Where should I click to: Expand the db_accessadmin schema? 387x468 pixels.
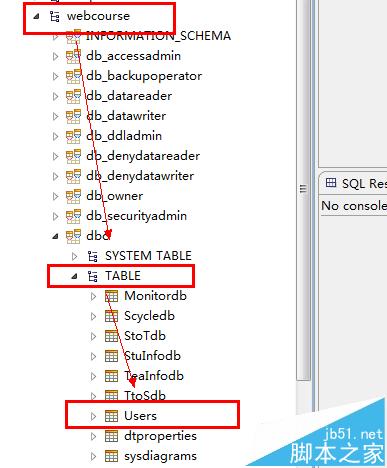(x=56, y=56)
